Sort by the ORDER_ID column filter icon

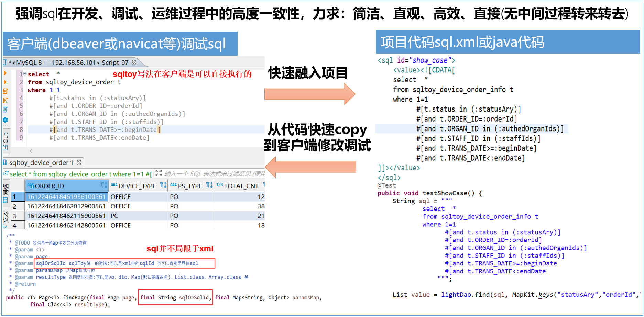104,185
